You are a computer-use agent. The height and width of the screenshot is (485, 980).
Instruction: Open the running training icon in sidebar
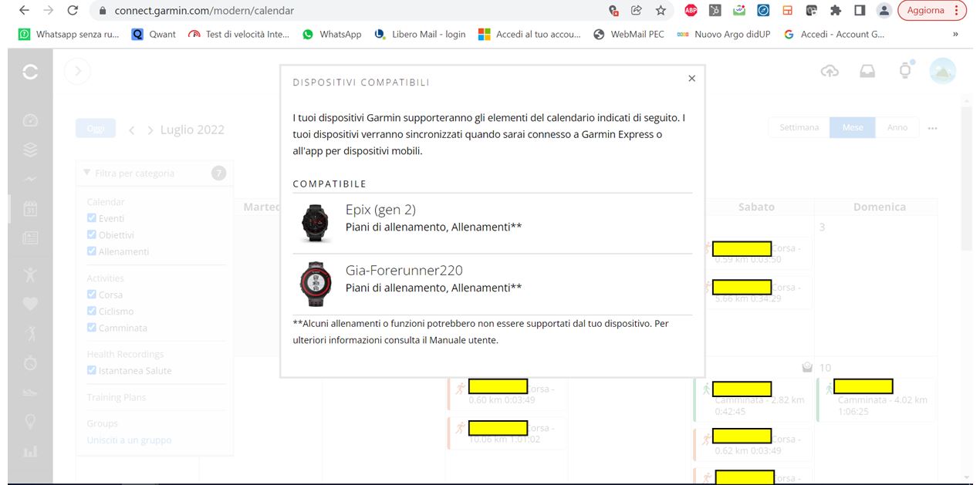pyautogui.click(x=30, y=333)
